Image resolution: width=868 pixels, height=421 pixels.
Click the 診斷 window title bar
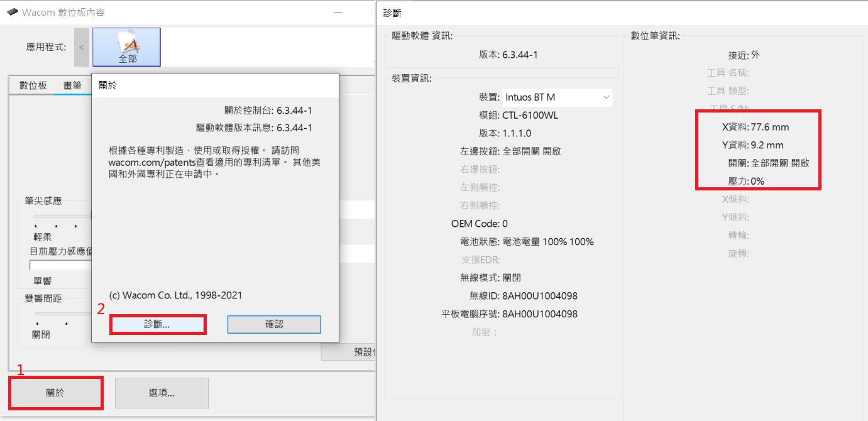pyautogui.click(x=622, y=13)
